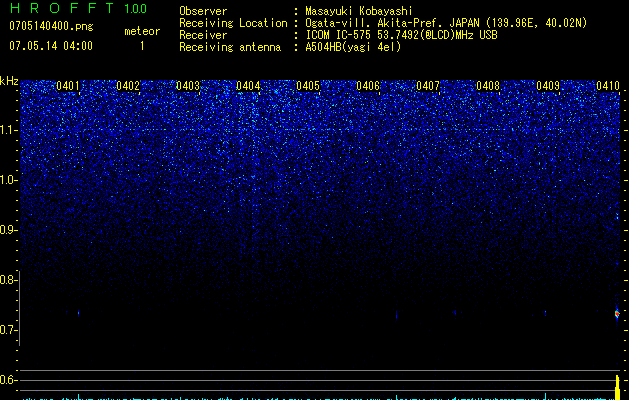The width and height of the screenshot is (629, 400).
Task: Click the 0408 time marker
Action: coord(488,86)
